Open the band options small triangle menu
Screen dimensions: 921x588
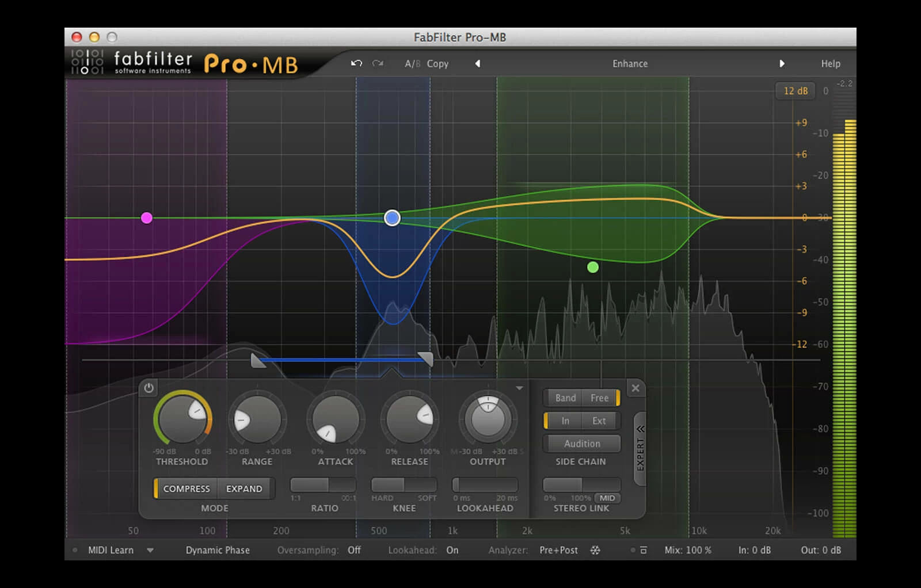[x=519, y=388]
